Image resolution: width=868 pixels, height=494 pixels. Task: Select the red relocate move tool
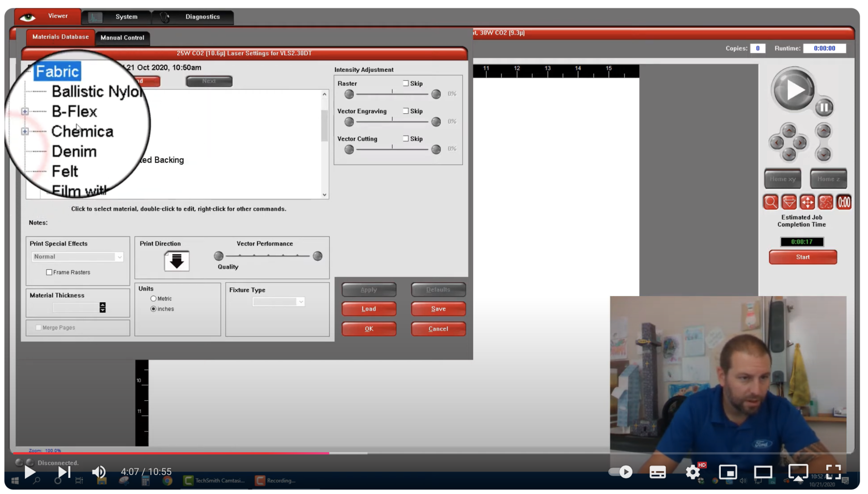(807, 202)
